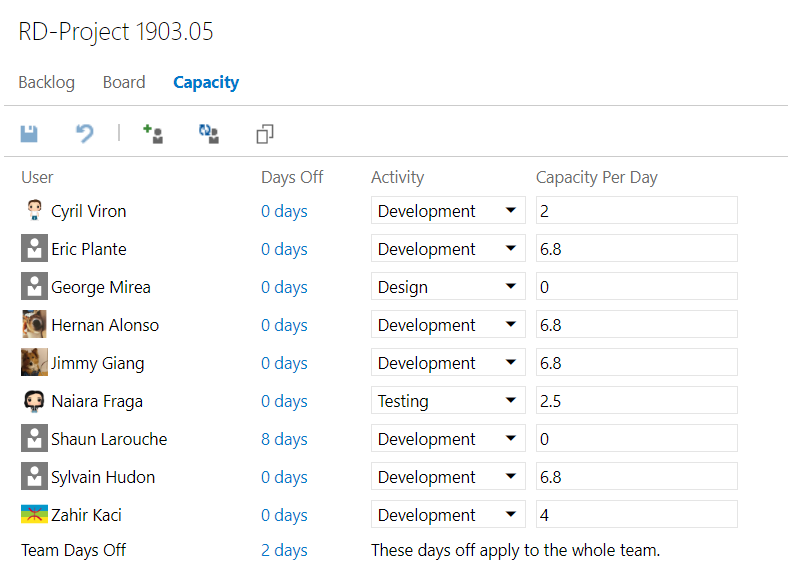Click Cyril Viron's avatar picture
This screenshot has width=788, height=582.
34,211
